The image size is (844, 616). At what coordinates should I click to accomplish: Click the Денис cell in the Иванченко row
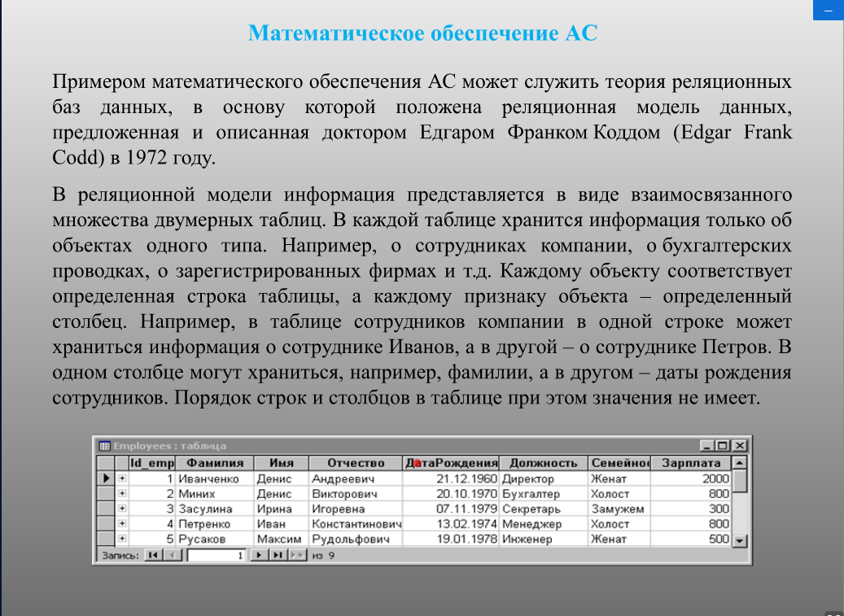tap(282, 478)
